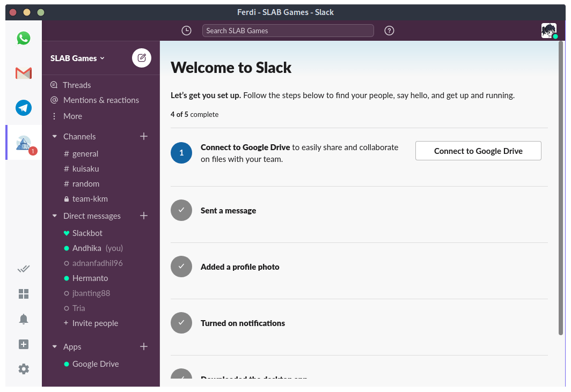The width and height of the screenshot is (571, 392).
Task: Click the Apps section header label
Action: [72, 347]
